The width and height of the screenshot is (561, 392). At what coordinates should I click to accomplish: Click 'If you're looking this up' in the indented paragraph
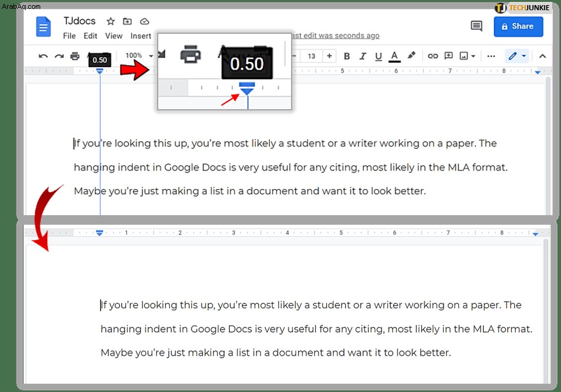click(x=157, y=305)
